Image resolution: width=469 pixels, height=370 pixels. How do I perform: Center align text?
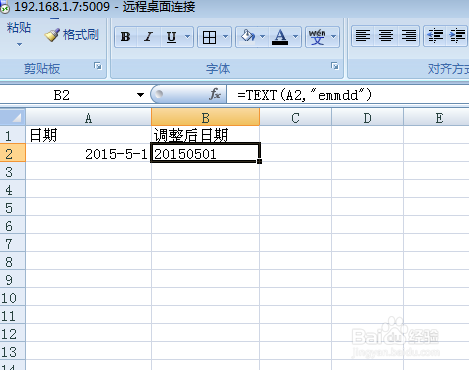pos(386,36)
